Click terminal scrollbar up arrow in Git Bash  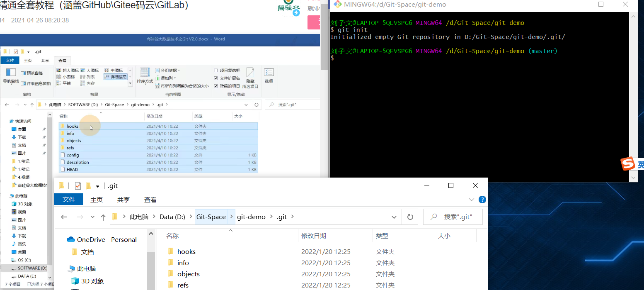click(x=633, y=16)
